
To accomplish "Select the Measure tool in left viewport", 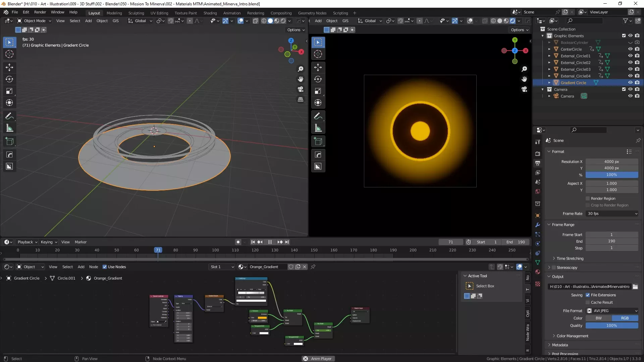I will pos(9,128).
